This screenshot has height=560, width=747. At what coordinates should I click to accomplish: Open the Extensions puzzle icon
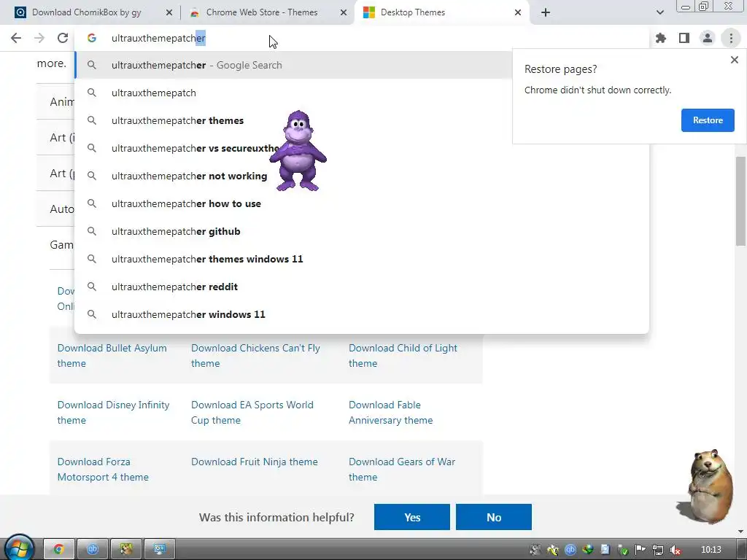(661, 38)
